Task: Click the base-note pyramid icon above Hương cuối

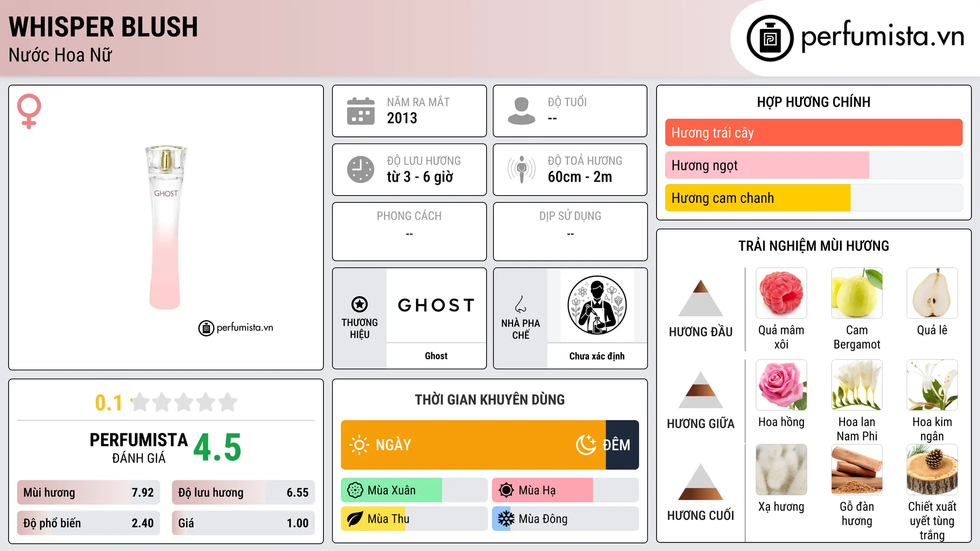Action: (x=701, y=482)
